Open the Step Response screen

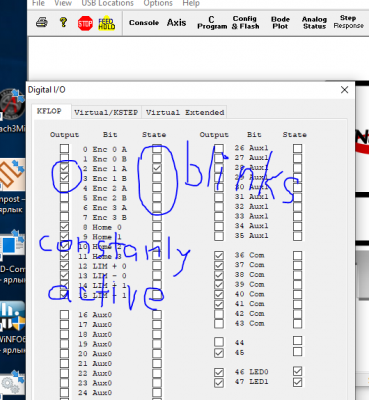(x=348, y=22)
